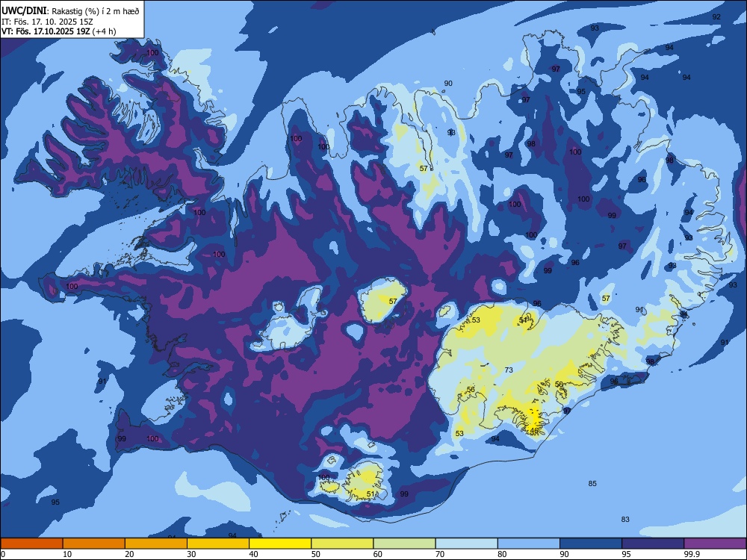Click the '83' humidity value over the sea

coord(625,519)
